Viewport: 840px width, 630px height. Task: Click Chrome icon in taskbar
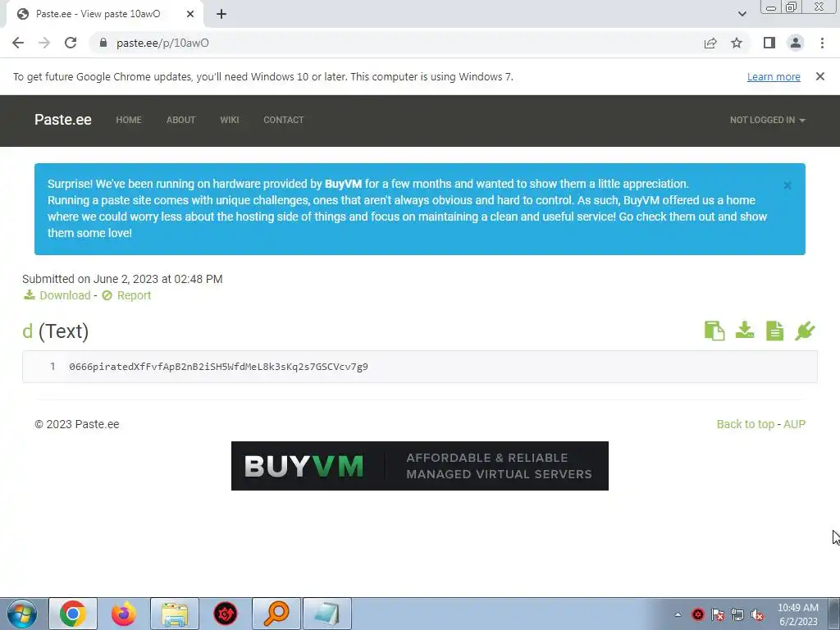coord(73,614)
